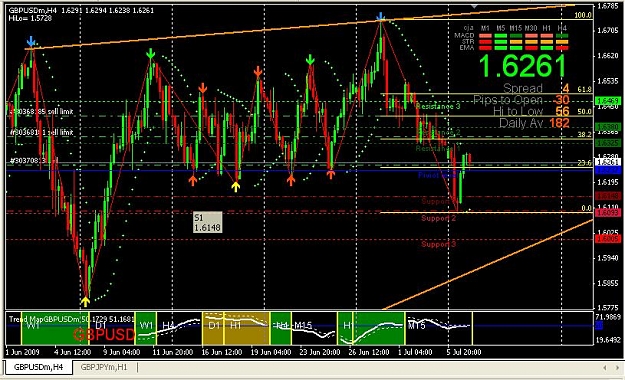Click the 5 Jul 20:00 date on the time axis
The width and height of the screenshot is (625, 380).
pos(464,352)
